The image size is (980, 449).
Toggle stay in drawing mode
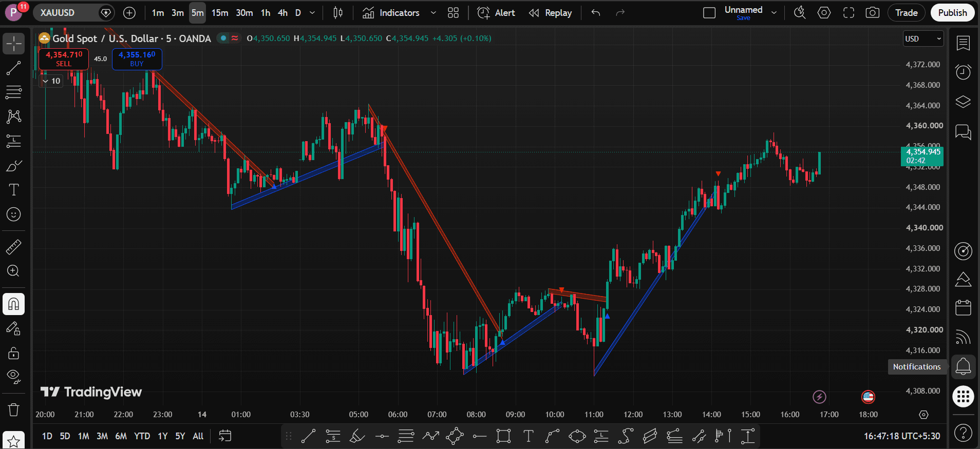click(x=14, y=328)
